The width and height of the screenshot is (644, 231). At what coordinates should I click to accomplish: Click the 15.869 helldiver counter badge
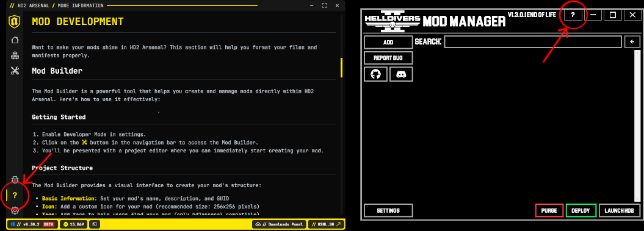tap(74, 224)
